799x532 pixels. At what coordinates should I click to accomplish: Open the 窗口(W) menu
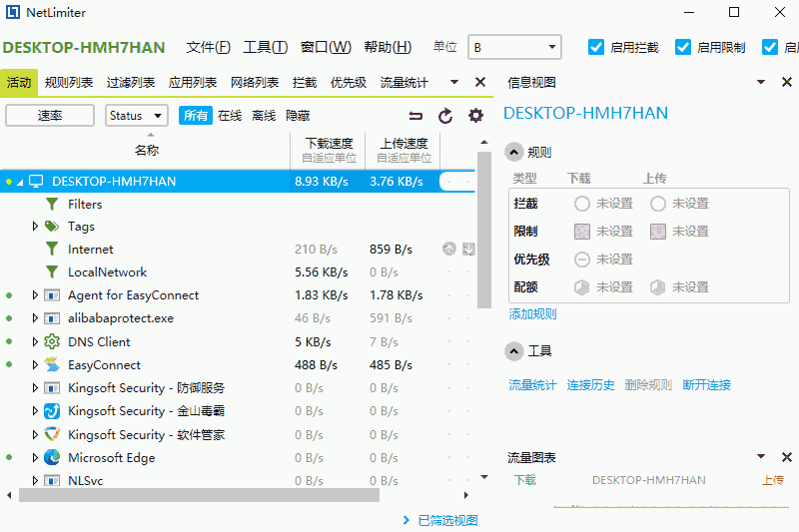326,47
